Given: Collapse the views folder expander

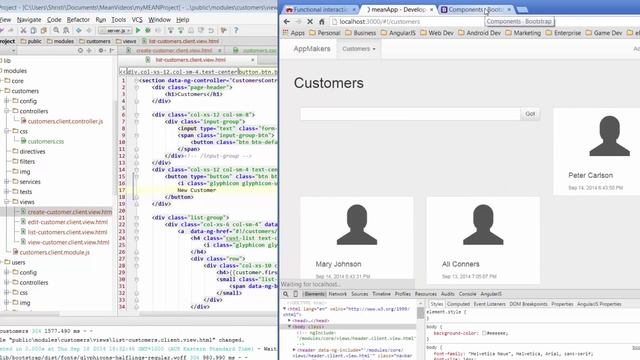Looking at the screenshot, I should (x=7, y=202).
